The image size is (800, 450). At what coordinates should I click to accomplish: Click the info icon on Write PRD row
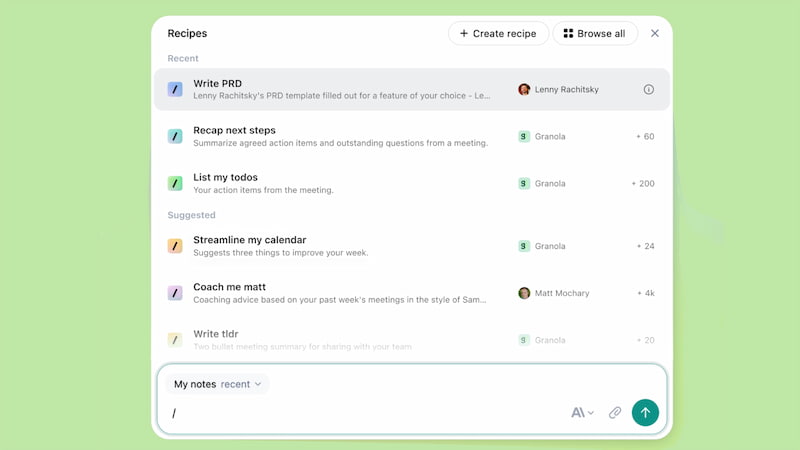coord(648,89)
